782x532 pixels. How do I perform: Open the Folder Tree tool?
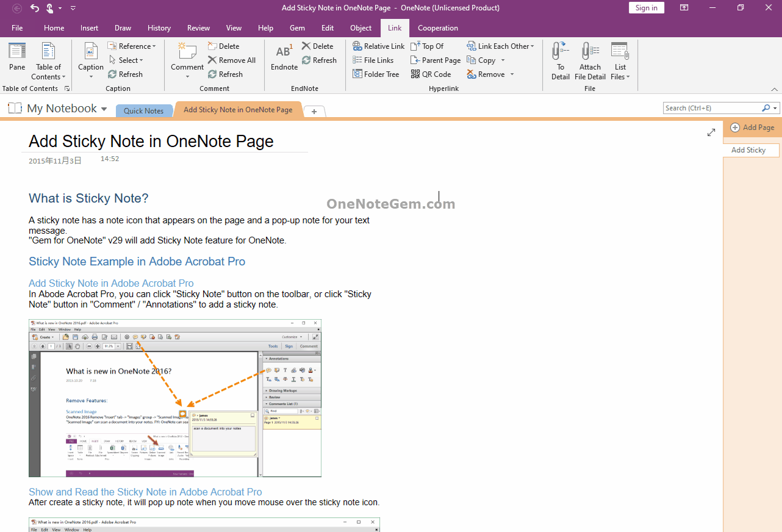(x=376, y=74)
